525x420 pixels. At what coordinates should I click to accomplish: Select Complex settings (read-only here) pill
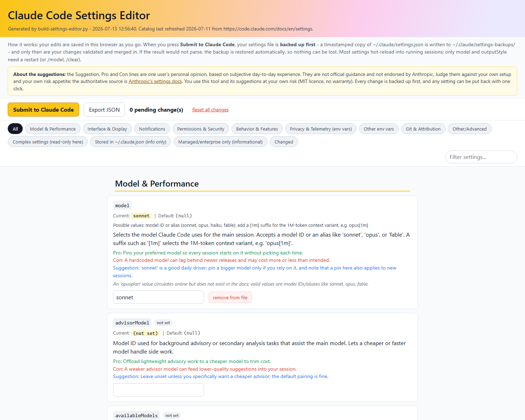[48, 142]
